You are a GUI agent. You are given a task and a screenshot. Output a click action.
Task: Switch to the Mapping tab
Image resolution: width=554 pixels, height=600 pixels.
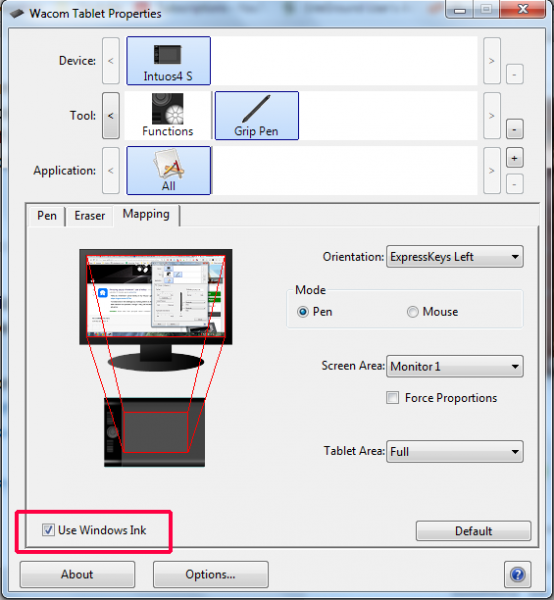(x=146, y=214)
